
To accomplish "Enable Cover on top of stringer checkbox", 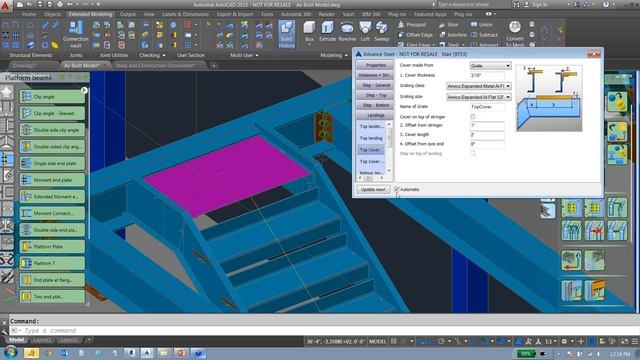I will (473, 117).
